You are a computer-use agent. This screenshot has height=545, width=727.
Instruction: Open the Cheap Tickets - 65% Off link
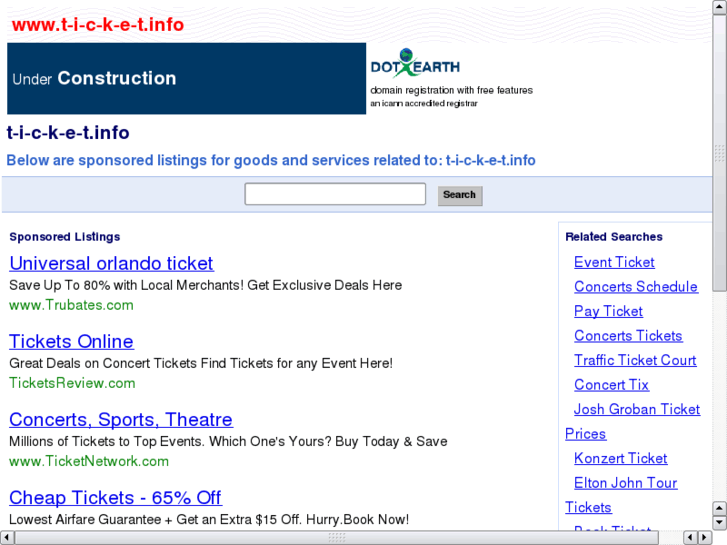(x=115, y=498)
